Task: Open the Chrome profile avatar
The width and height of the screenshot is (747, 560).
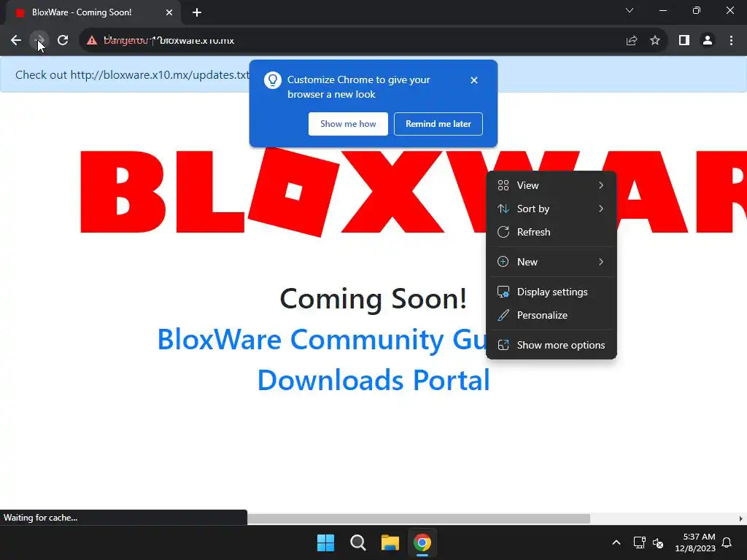Action: tap(708, 41)
